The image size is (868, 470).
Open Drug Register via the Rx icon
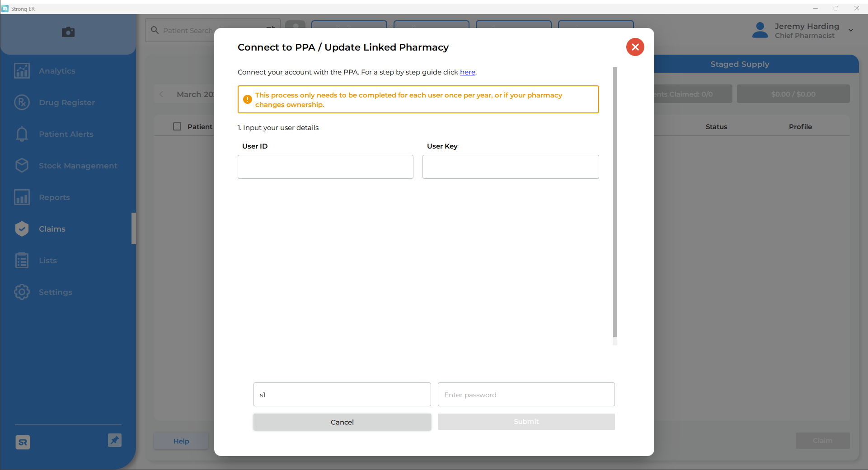21,102
